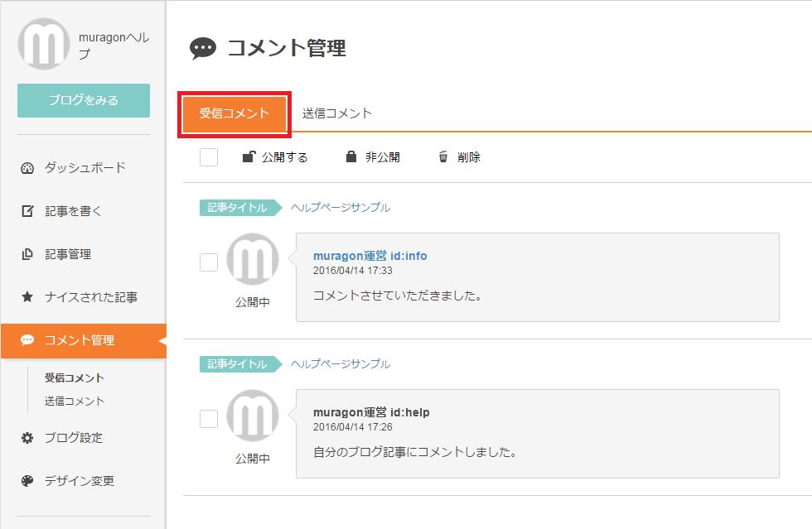This screenshot has height=529, width=812.
Task: Check the box for id:help comment
Action: click(209, 419)
